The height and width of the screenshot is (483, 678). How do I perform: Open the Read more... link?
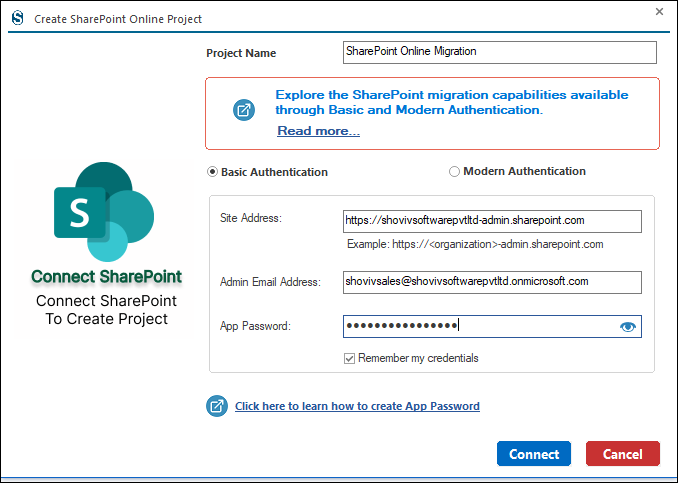click(x=319, y=131)
